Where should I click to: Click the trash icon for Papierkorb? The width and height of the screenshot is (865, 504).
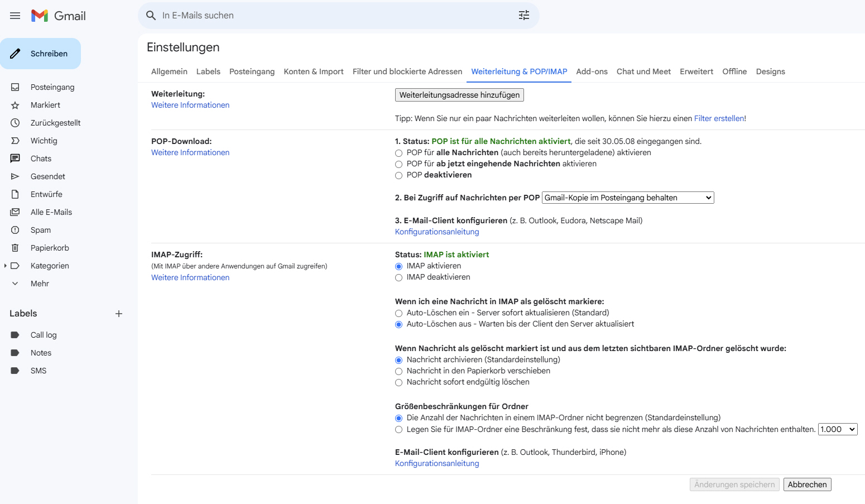coord(15,248)
